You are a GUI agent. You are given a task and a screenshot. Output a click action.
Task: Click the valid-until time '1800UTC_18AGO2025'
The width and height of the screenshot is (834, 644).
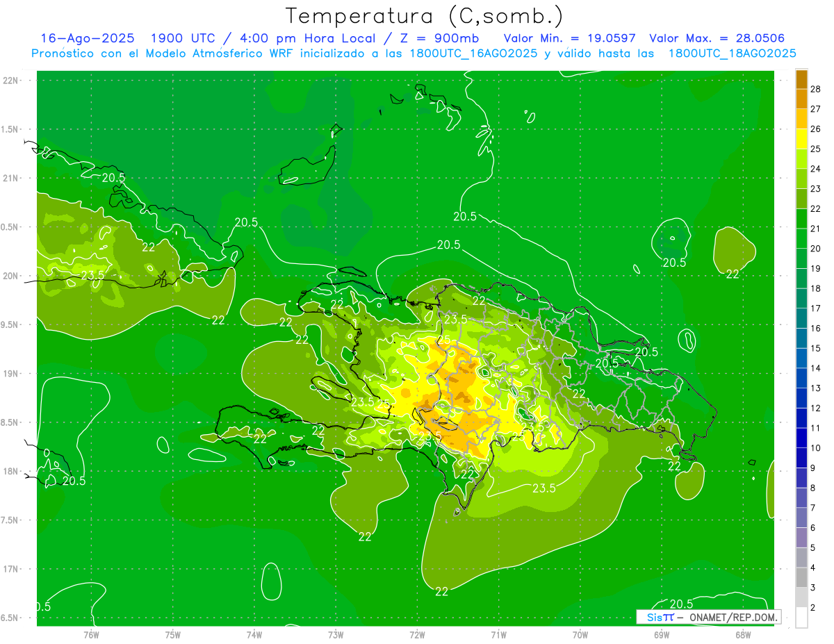[x=733, y=53]
